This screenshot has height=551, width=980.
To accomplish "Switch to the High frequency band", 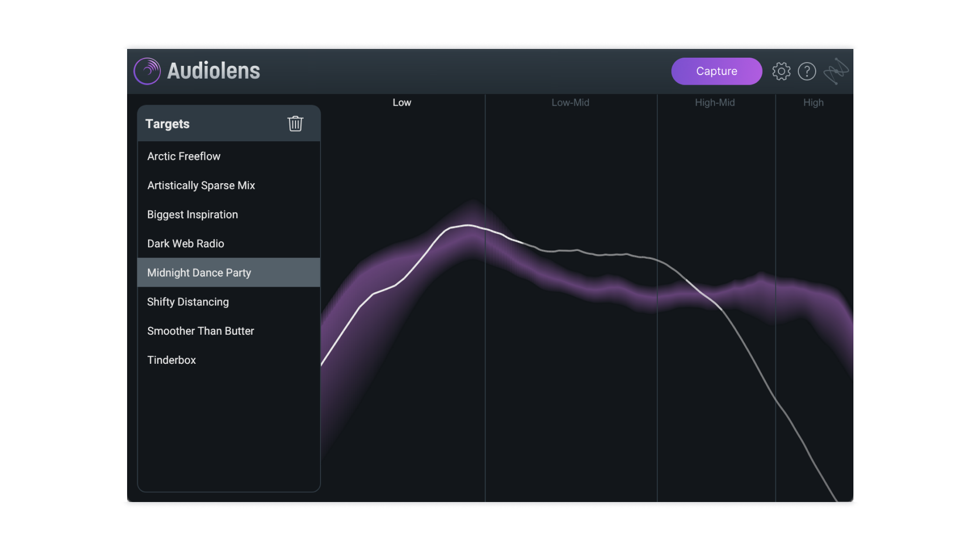I will pyautogui.click(x=813, y=103).
